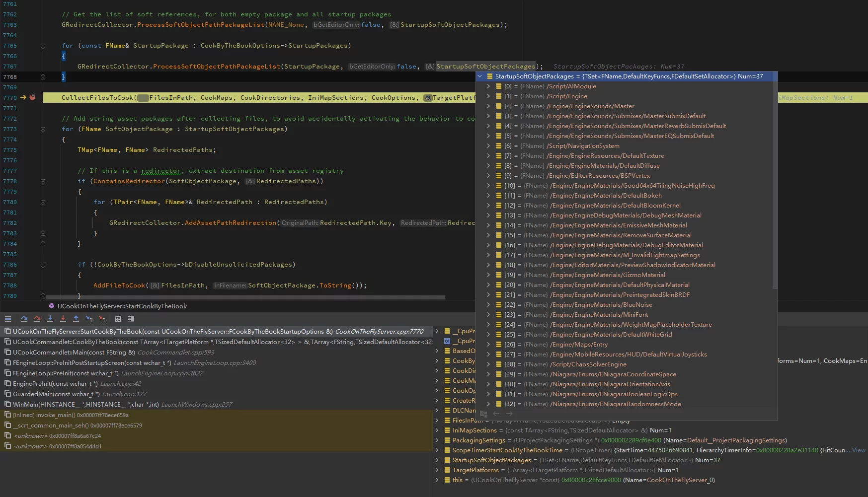Toggle code folding marker at line 7768

click(43, 77)
